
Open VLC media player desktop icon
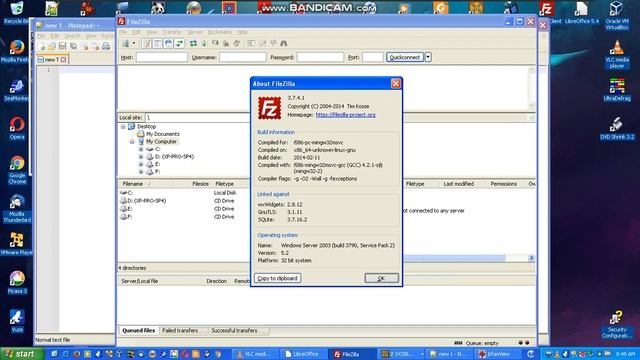617,54
